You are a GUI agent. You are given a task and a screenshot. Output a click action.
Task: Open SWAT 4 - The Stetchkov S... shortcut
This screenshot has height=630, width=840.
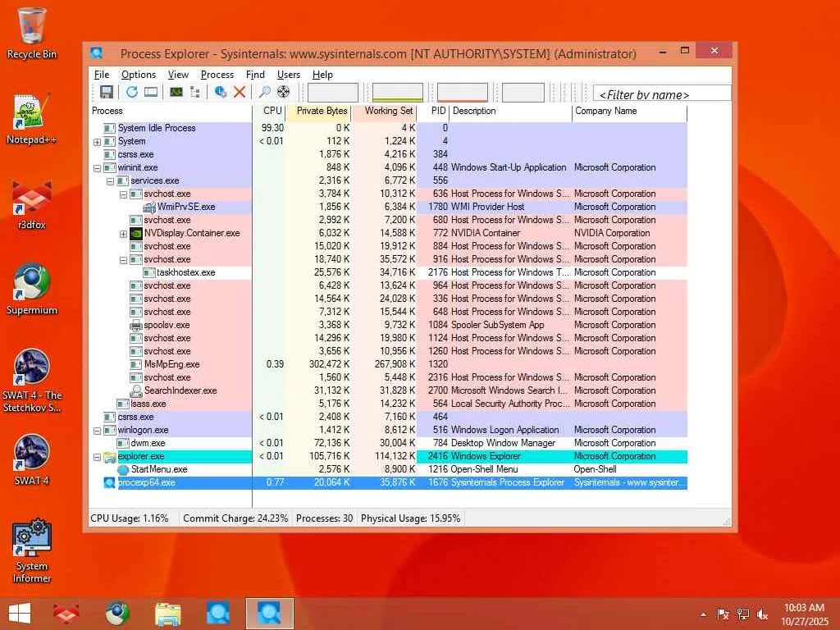coord(31,381)
